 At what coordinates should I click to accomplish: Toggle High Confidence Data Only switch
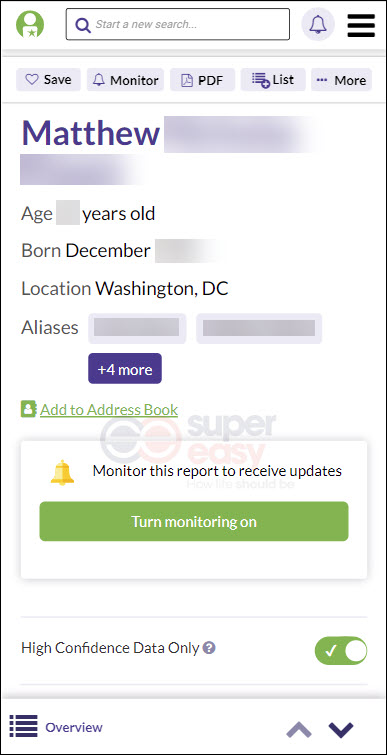[x=341, y=651]
